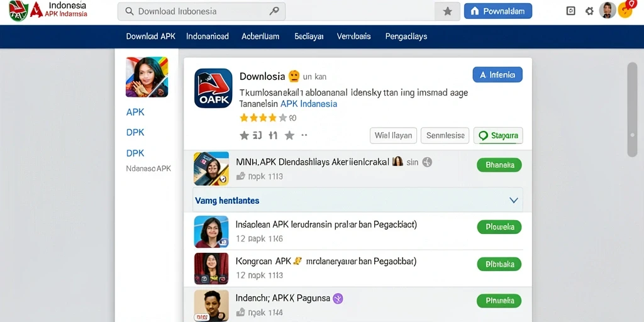The width and height of the screenshot is (644, 322).
Task: Click the gray star before the dots
Action: click(x=289, y=136)
